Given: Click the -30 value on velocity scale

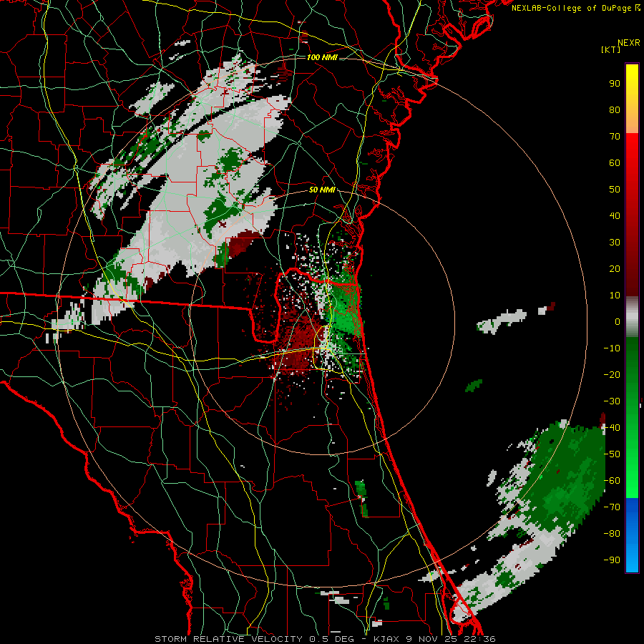Looking at the screenshot, I should 612,401.
